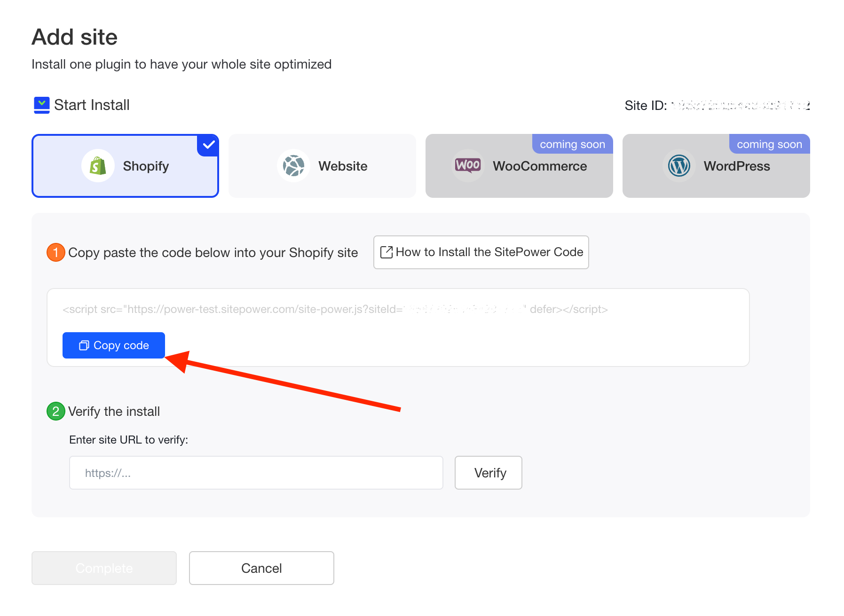Click the WooCommerce logo icon
Screen dimensions: 844x616
467,165
